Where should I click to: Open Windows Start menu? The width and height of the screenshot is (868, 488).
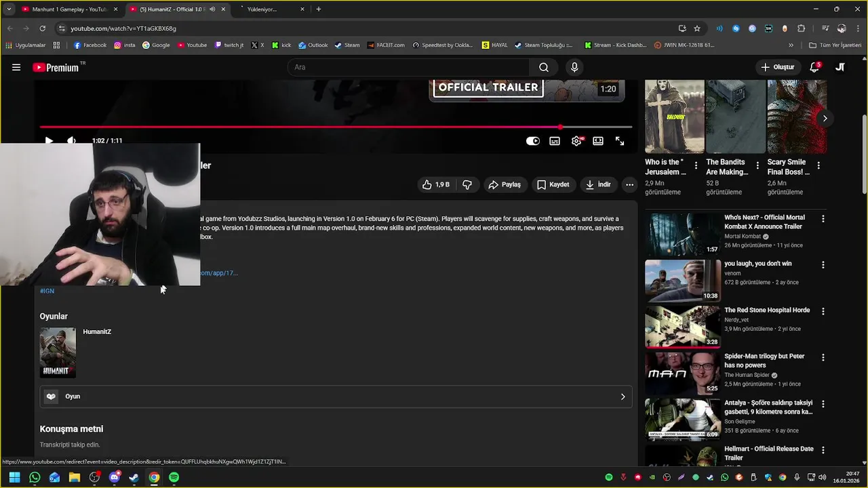coord(14,477)
